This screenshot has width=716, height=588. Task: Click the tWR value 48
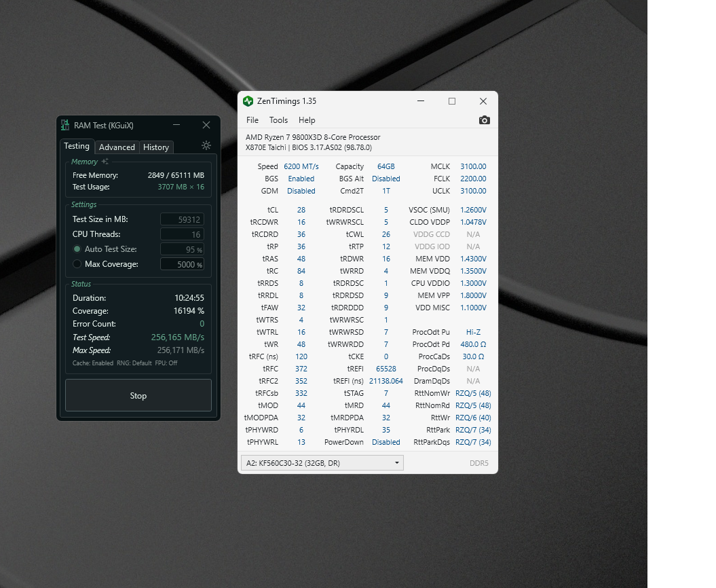[301, 344]
